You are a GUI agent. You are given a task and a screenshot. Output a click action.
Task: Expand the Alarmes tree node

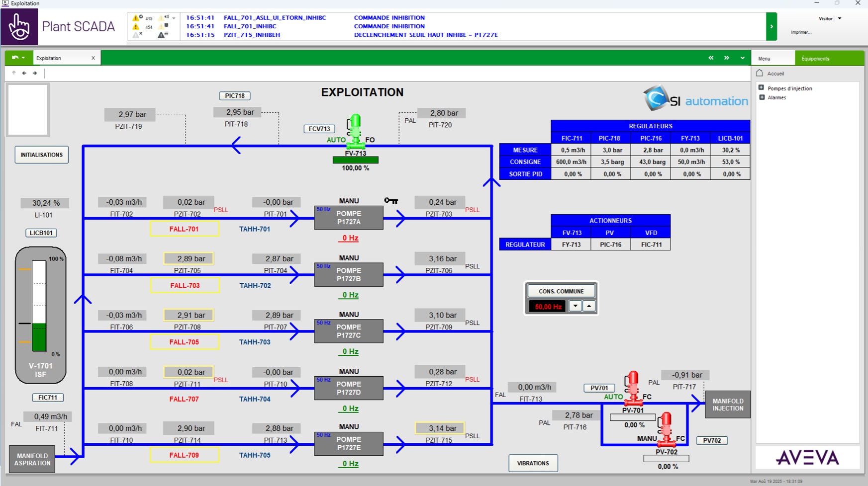tap(761, 97)
